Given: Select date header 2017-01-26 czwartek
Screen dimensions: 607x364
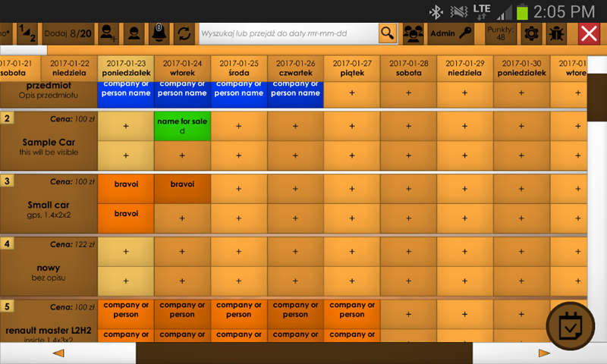Looking at the screenshot, I should [x=295, y=68].
